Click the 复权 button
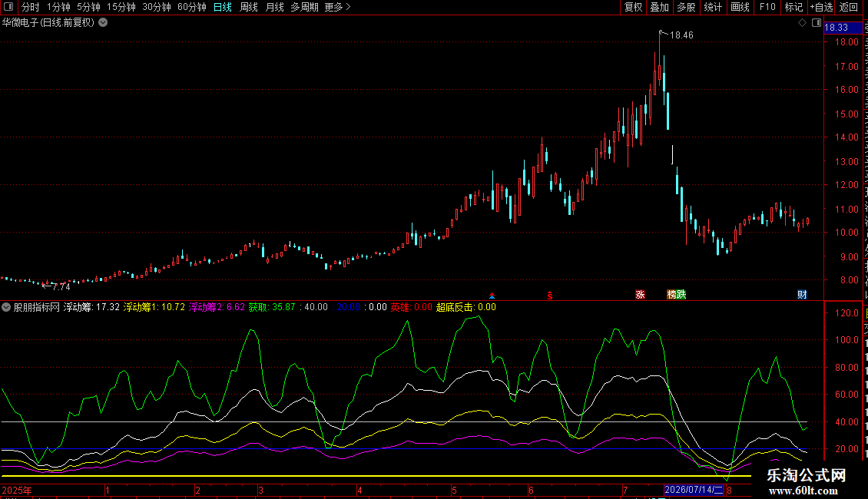This screenshot has height=499, width=868. (633, 7)
